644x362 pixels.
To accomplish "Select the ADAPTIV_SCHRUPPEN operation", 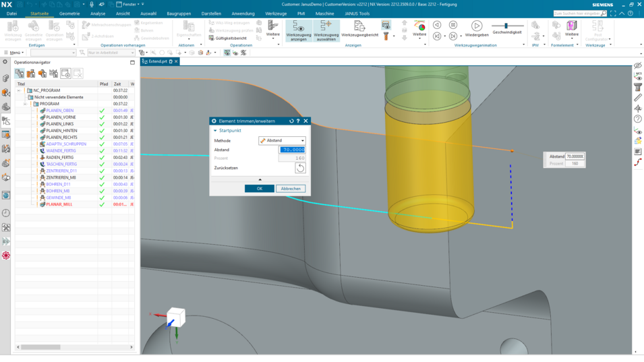I will click(x=65, y=144).
